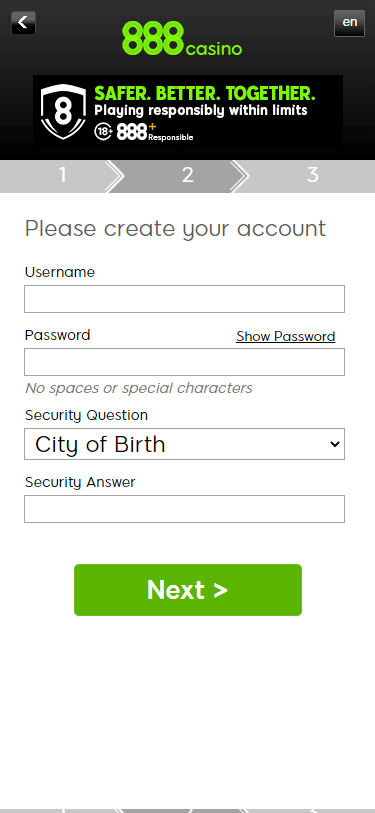Go to registration step 1
Screen dimensions: 375x813
click(x=62, y=175)
